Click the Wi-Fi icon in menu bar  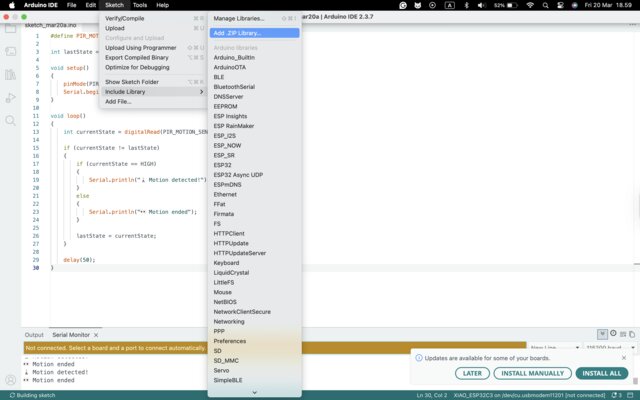[530, 5]
